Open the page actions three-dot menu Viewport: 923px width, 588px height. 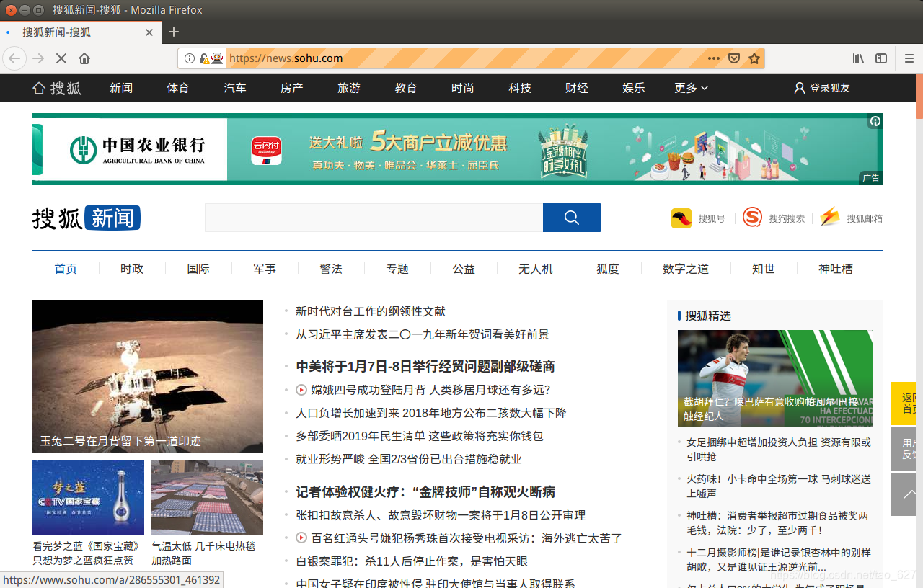coord(713,58)
